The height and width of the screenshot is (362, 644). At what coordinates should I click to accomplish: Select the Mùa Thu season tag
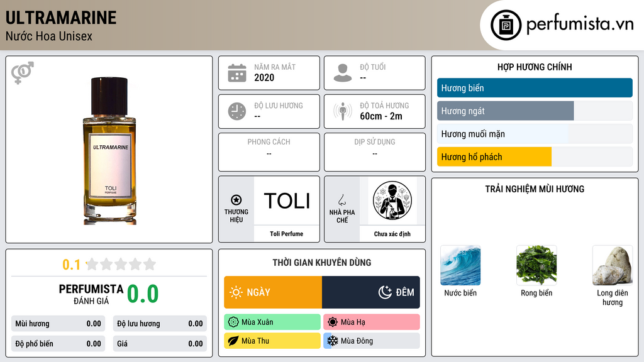click(272, 341)
